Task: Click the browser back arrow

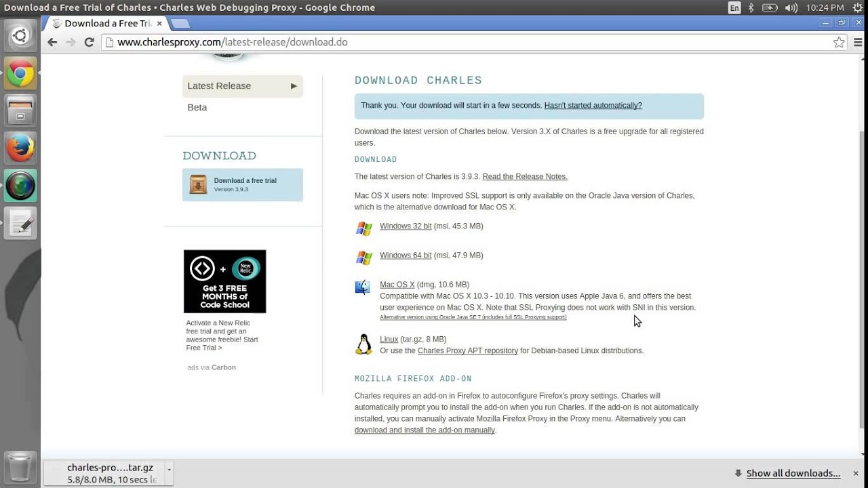Action: (52, 42)
